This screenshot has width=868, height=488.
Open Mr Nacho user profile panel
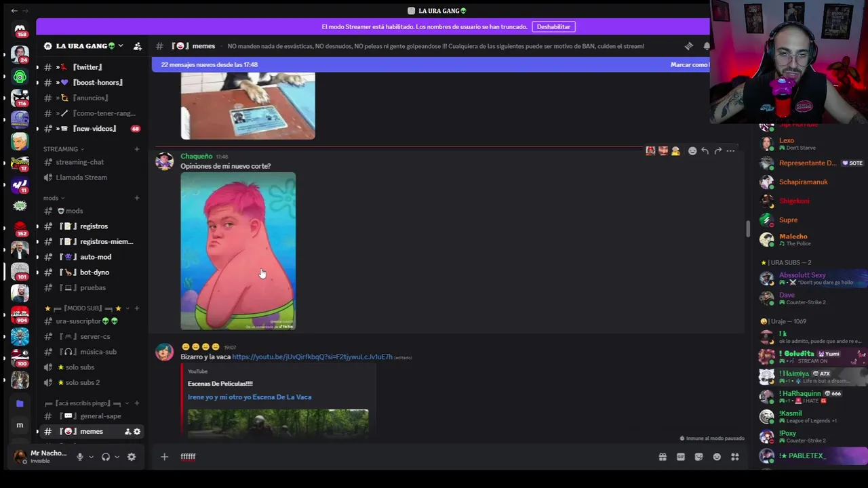click(x=41, y=457)
